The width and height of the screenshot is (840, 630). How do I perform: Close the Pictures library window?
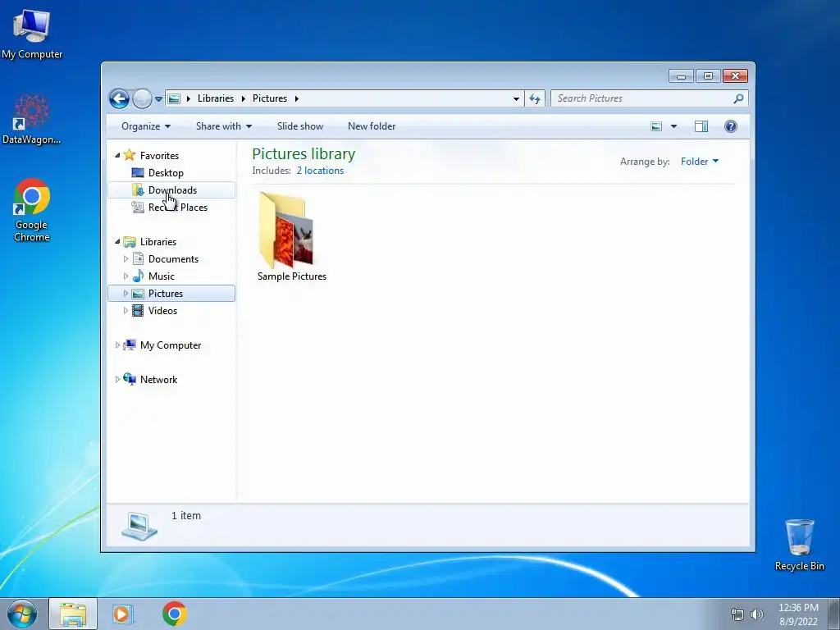[x=735, y=76]
